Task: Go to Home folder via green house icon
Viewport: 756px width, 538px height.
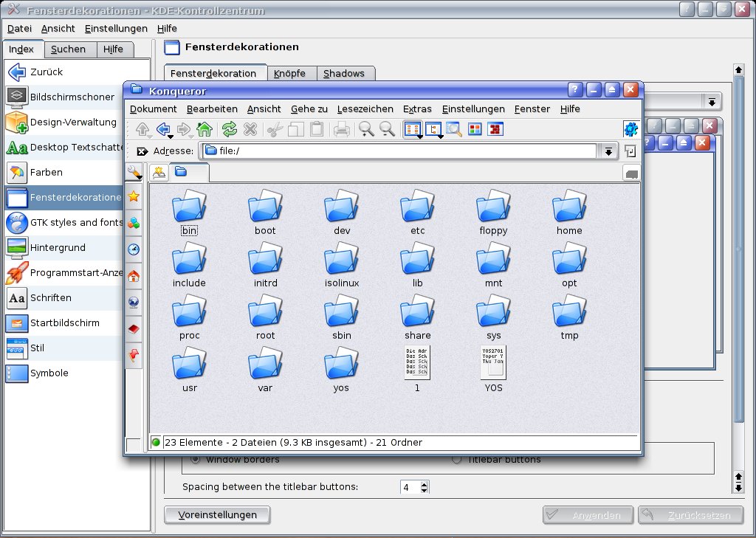Action: 204,129
